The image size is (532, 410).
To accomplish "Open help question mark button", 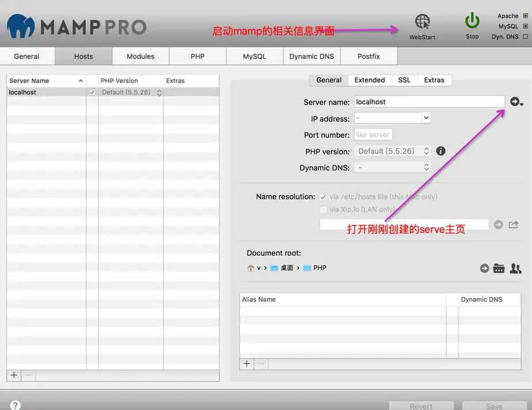I will click(15, 405).
